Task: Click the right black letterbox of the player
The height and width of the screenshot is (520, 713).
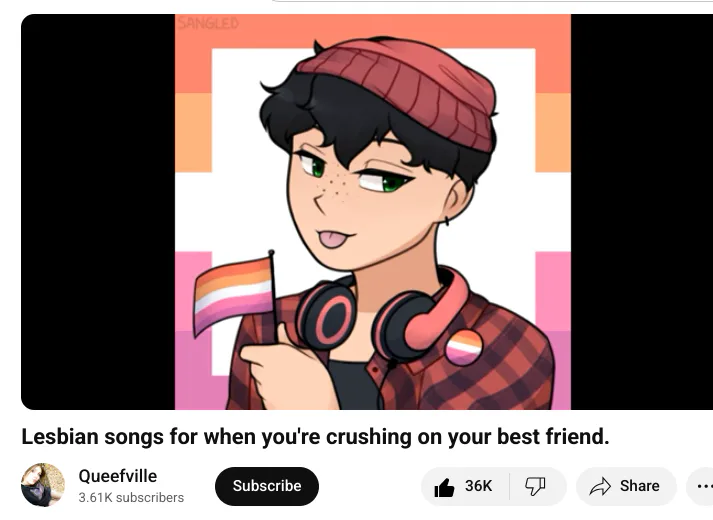Action: point(642,212)
